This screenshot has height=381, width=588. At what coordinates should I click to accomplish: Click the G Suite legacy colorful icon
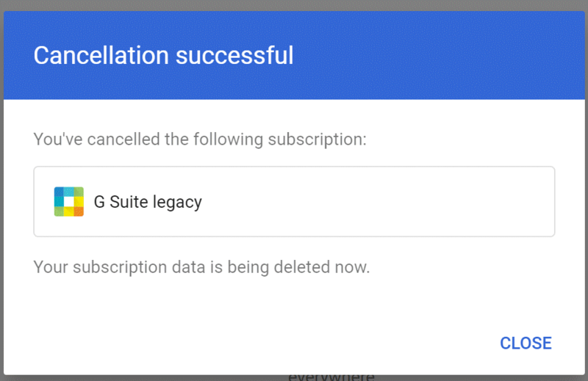pyautogui.click(x=68, y=201)
